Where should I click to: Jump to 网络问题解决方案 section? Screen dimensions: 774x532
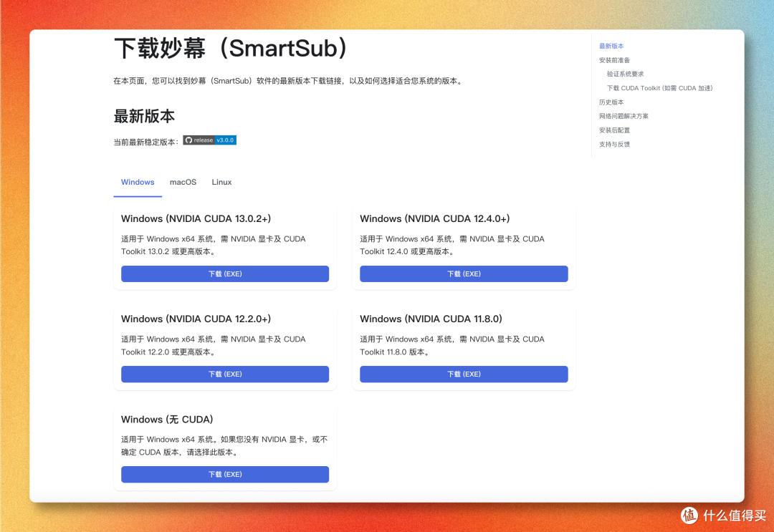tap(623, 117)
